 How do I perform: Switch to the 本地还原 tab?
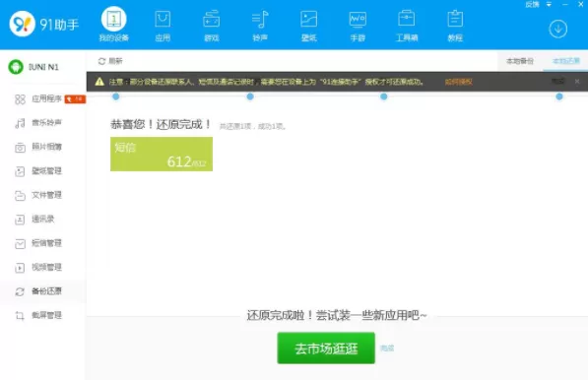tap(566, 61)
